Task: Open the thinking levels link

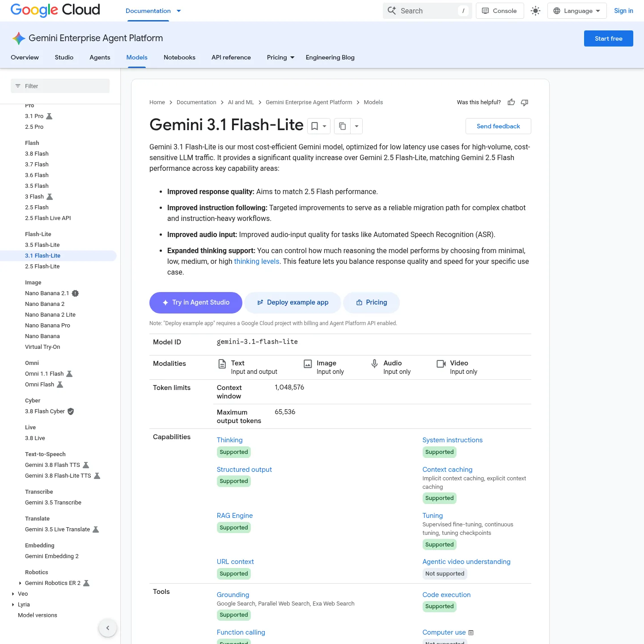Action: point(257,261)
